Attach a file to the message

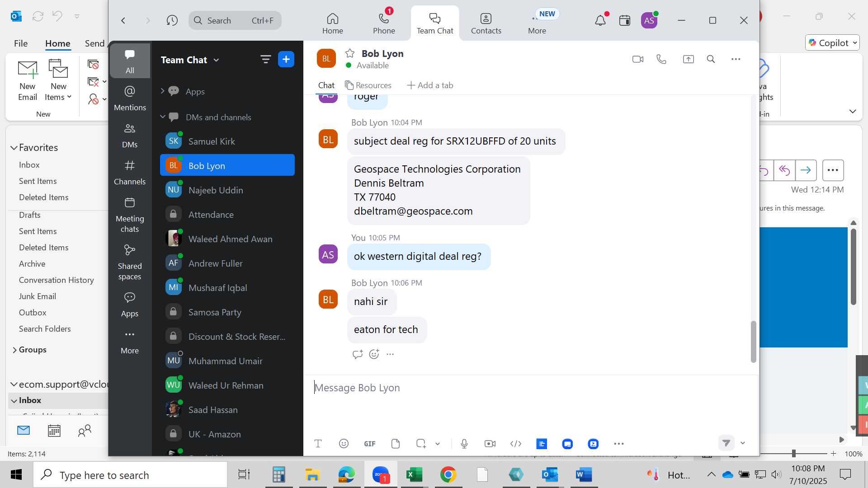pos(396,444)
